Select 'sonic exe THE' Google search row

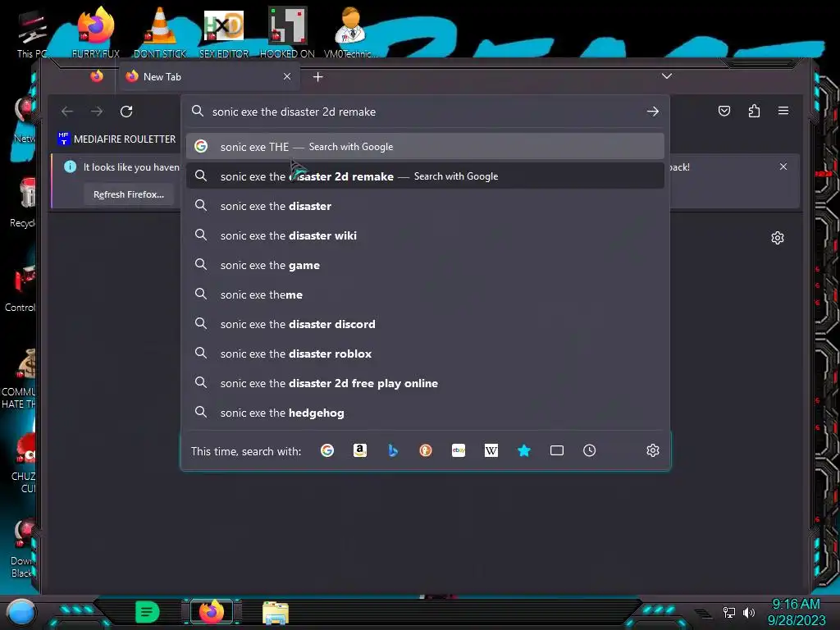pos(425,146)
